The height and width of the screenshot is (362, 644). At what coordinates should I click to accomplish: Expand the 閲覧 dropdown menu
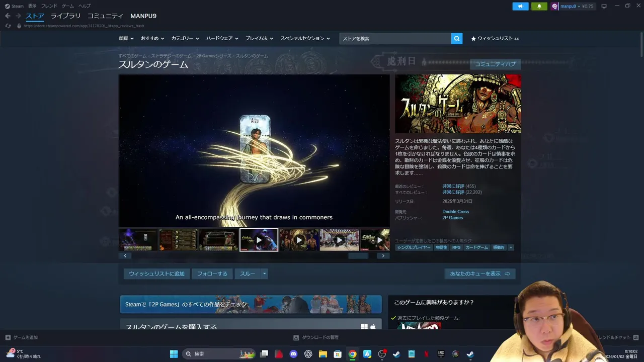[x=126, y=38]
